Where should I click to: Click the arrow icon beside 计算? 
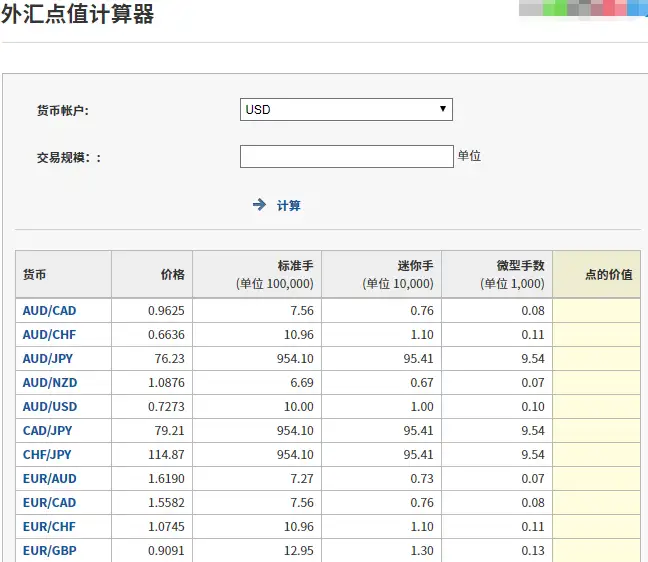259,205
